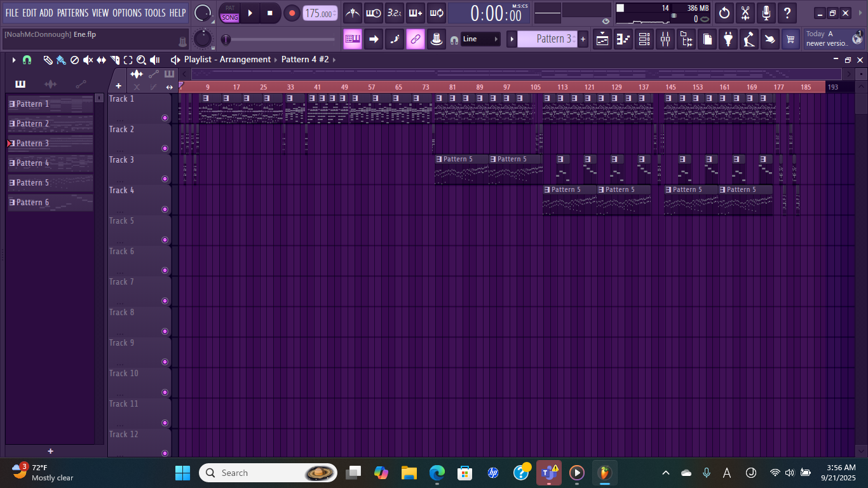Toggle overdub blend recording
Screen dimensions: 868x488
point(416,13)
